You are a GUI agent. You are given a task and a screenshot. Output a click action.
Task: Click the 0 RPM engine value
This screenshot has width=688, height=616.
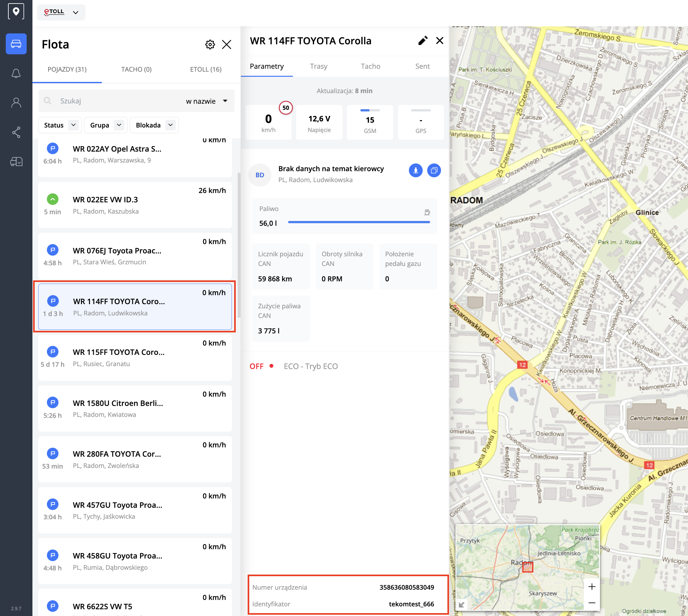coord(332,279)
